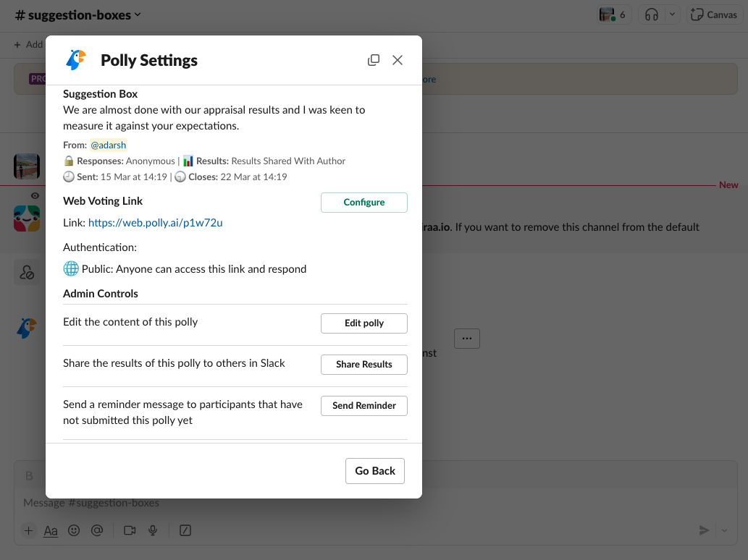Open the three-dot more actions button on message
Viewport: 748px width, 560px height.
(467, 339)
